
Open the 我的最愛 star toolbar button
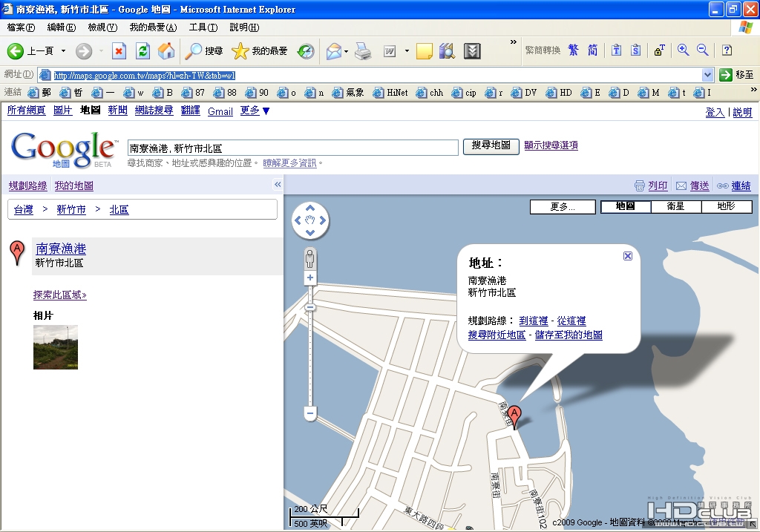click(x=259, y=51)
